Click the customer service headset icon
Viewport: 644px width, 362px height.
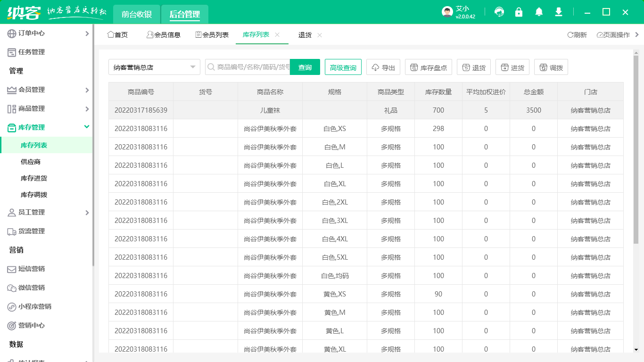coord(499,12)
